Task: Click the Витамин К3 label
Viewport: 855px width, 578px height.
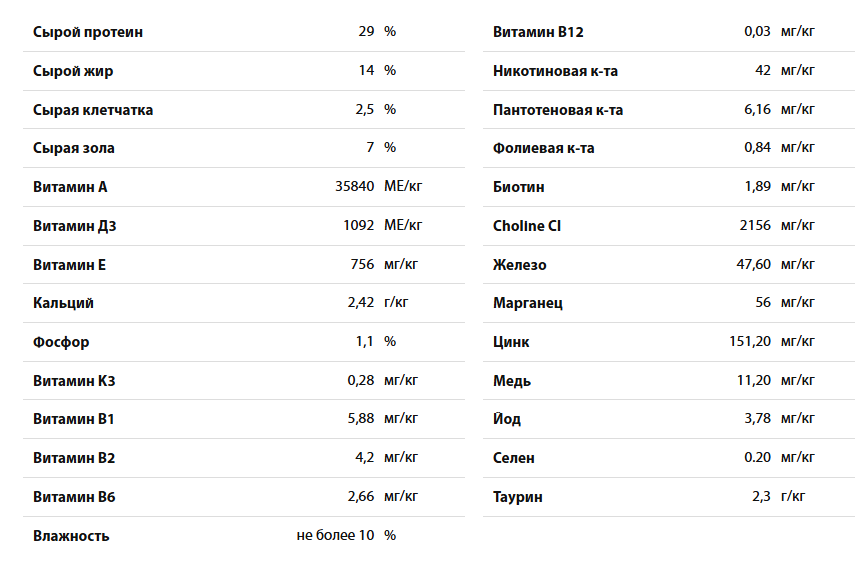Action: coord(74,381)
